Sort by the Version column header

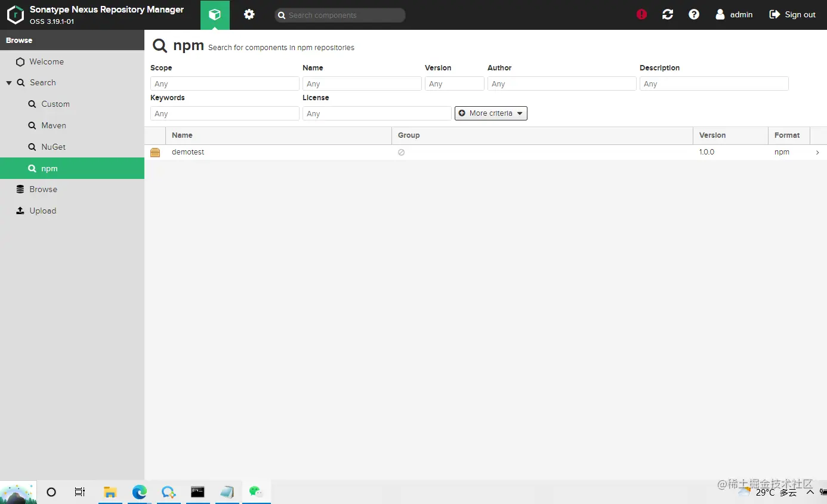tap(730, 135)
